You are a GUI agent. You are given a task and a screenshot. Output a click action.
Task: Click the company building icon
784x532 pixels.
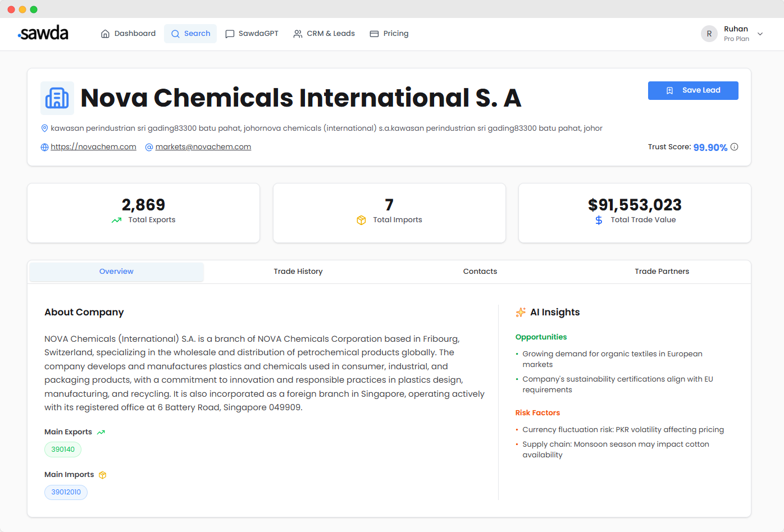coord(57,98)
